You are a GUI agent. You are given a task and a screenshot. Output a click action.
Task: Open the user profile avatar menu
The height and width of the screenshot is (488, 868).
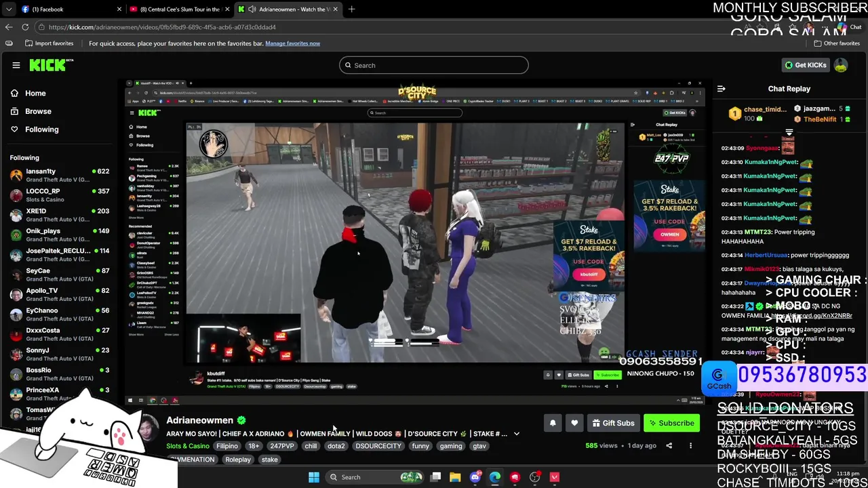841,65
